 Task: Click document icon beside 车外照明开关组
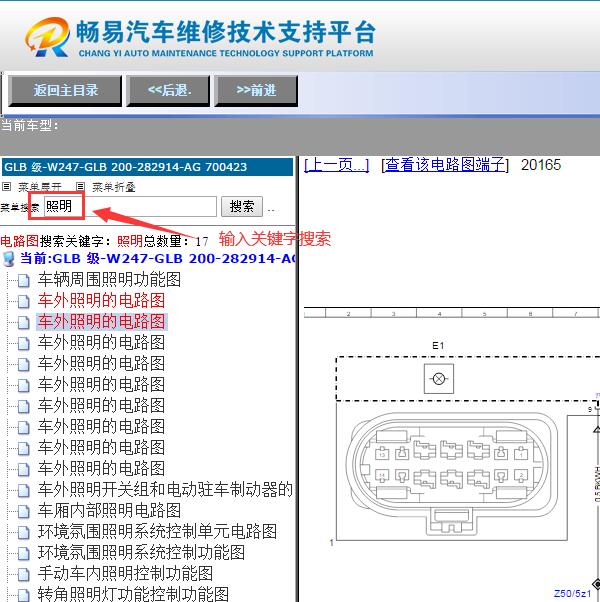click(24, 490)
